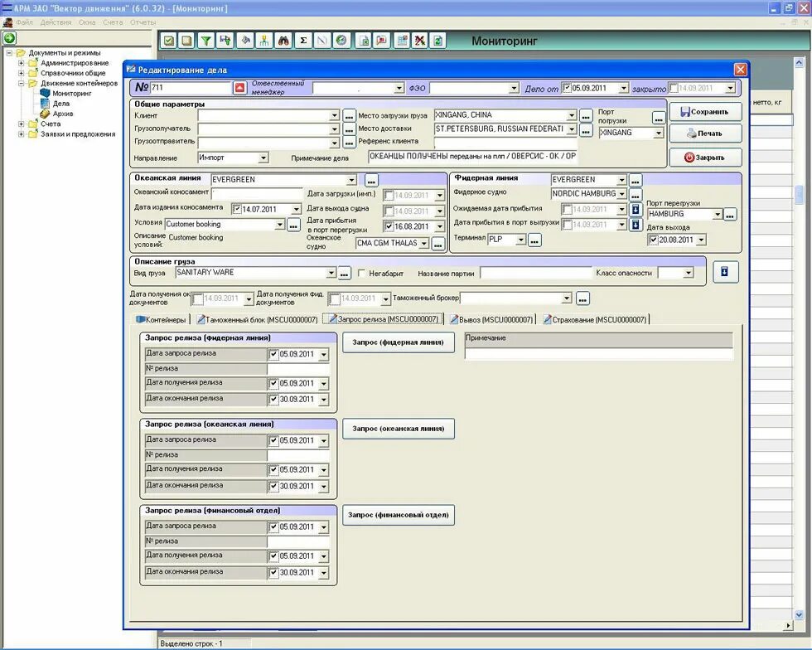812x650 pixels.
Task: Click ellipsis button next to Таможенный брокер
Action: [x=582, y=298]
